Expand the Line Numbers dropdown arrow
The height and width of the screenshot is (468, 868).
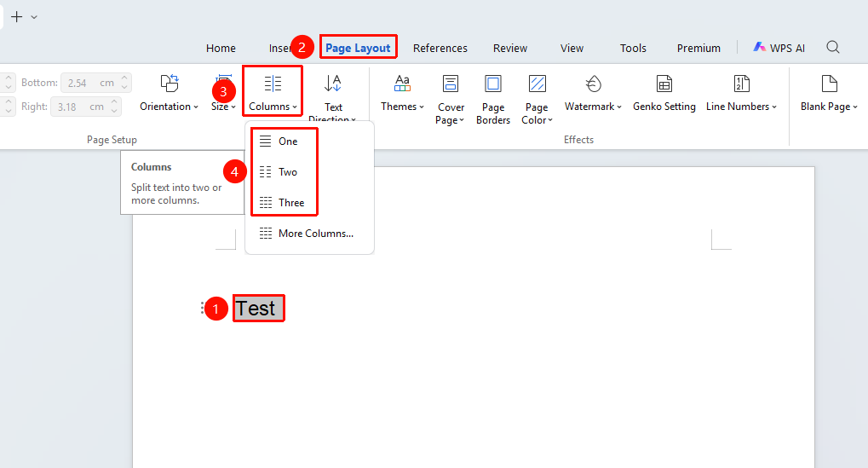click(x=774, y=107)
